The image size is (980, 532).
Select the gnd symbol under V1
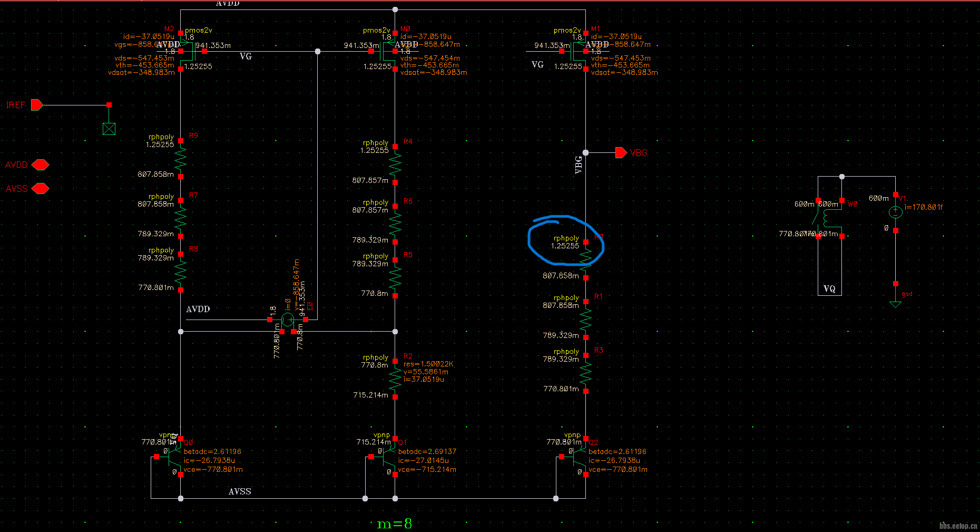tap(895, 304)
